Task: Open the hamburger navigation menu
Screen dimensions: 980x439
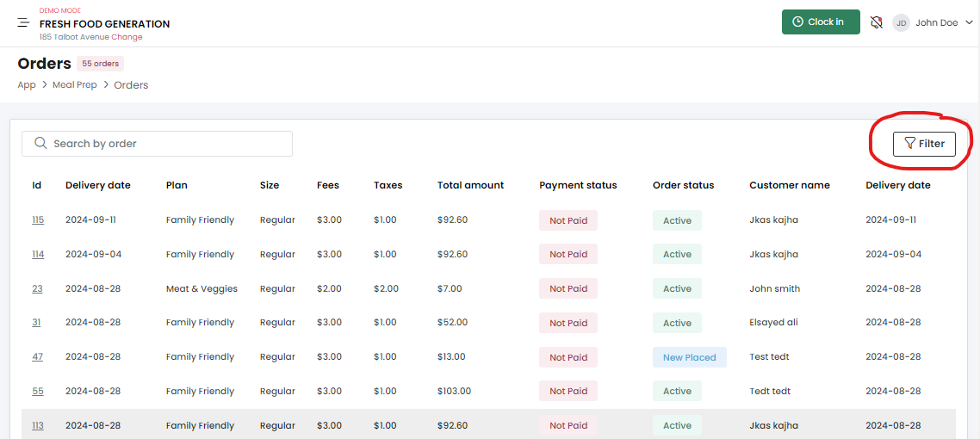Action: pos(24,23)
